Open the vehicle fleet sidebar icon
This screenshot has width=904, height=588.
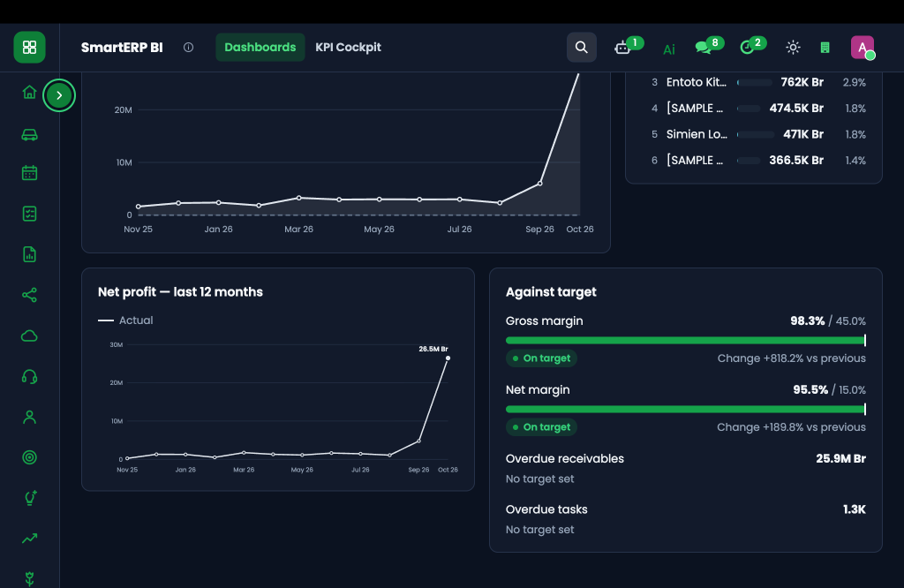(x=29, y=134)
